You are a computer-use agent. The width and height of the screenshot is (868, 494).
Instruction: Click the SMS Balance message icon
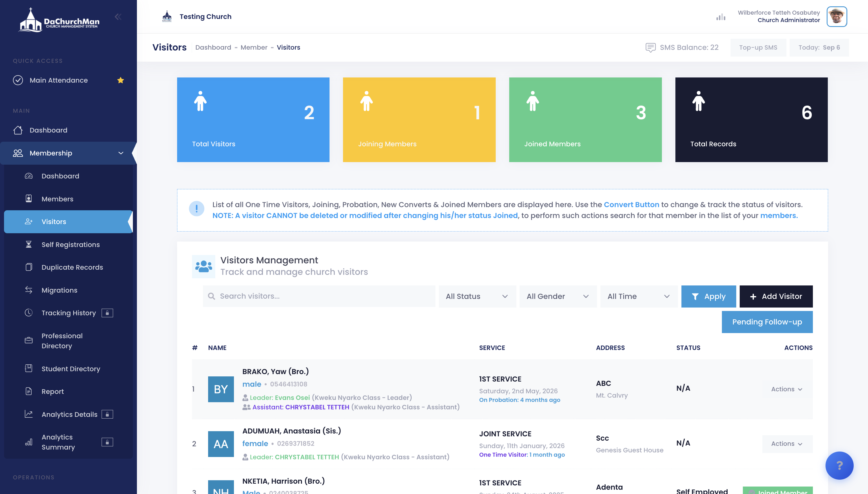tap(650, 48)
